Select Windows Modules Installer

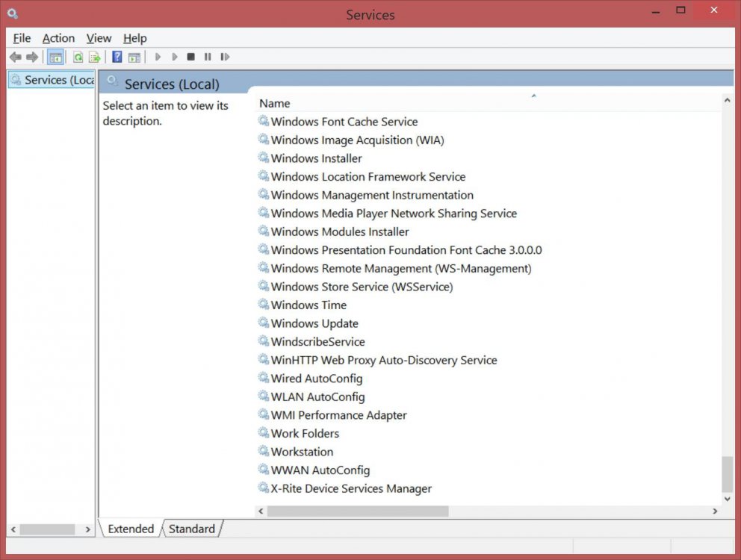(334, 231)
